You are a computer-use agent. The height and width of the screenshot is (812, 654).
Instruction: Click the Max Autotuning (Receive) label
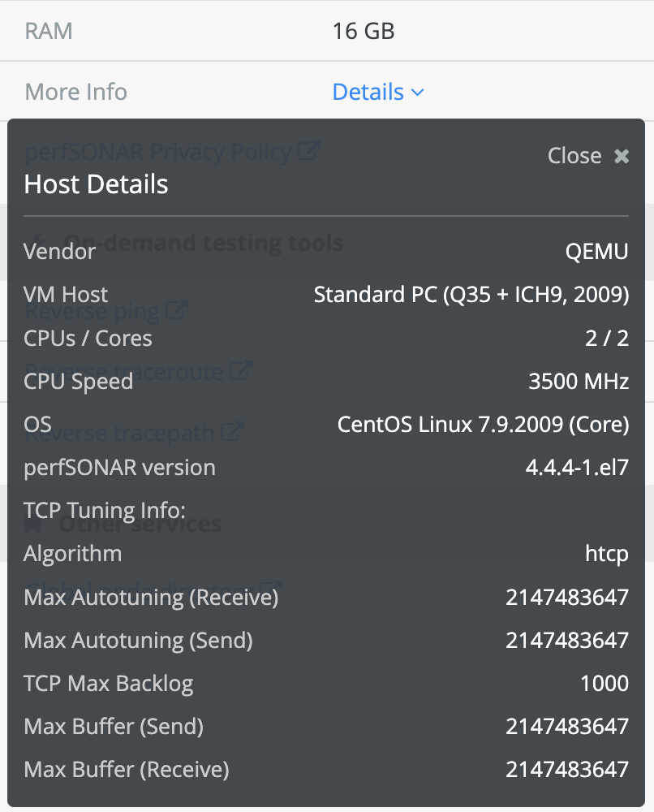151,597
